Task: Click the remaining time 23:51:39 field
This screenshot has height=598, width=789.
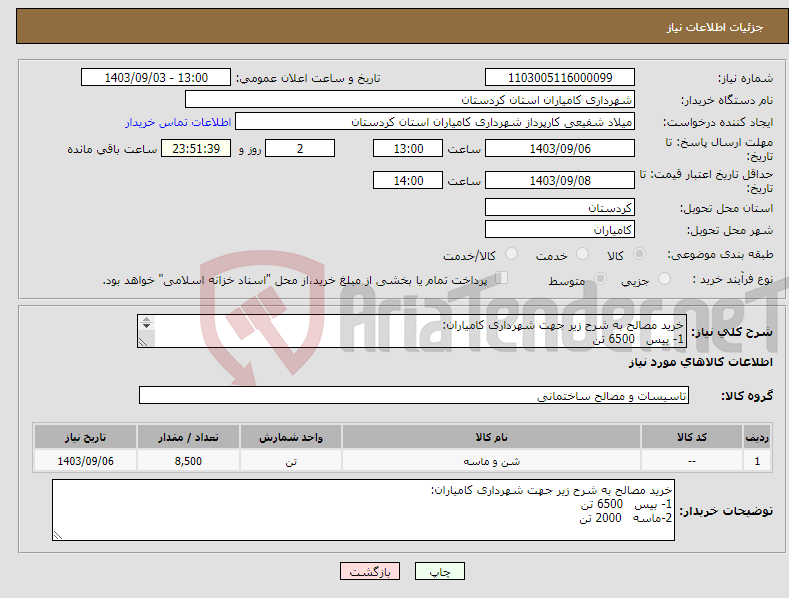Action: pos(196,148)
